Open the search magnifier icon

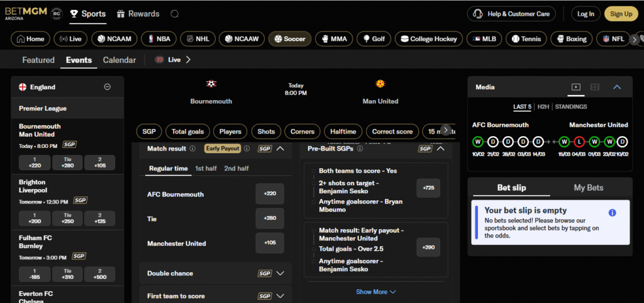tap(175, 14)
